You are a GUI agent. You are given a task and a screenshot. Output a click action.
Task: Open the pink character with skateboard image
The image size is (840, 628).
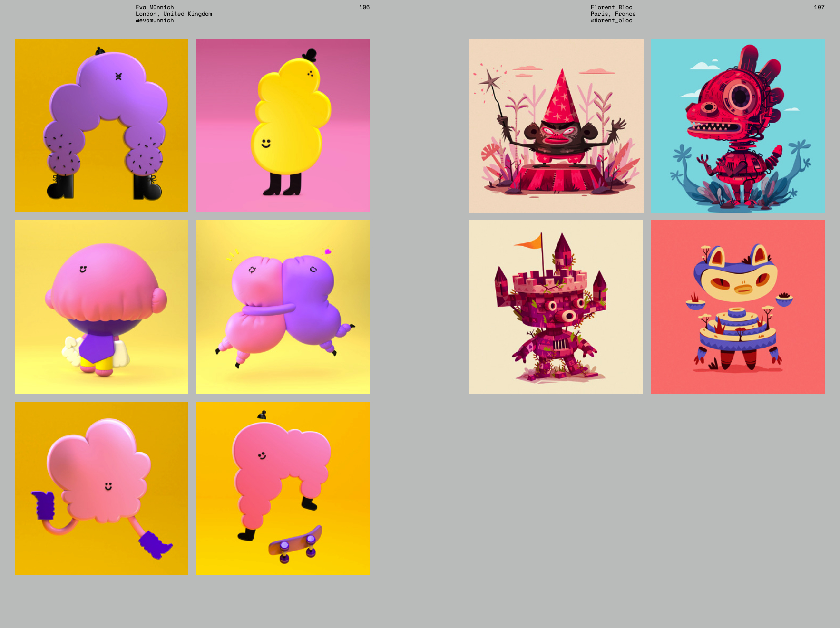[283, 488]
